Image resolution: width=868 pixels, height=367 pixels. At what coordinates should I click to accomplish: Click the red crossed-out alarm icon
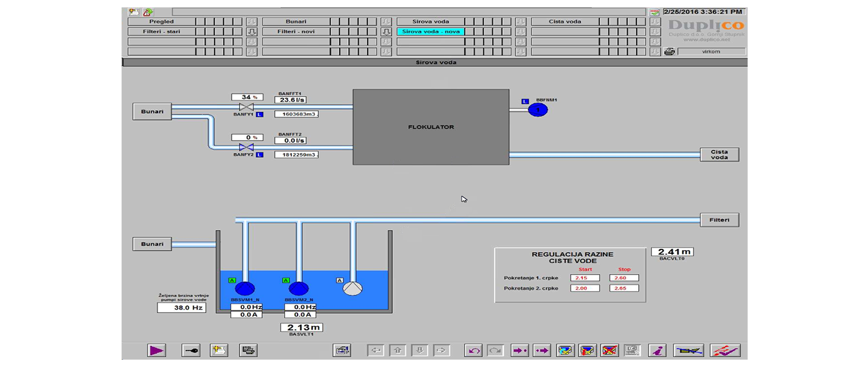609,350
